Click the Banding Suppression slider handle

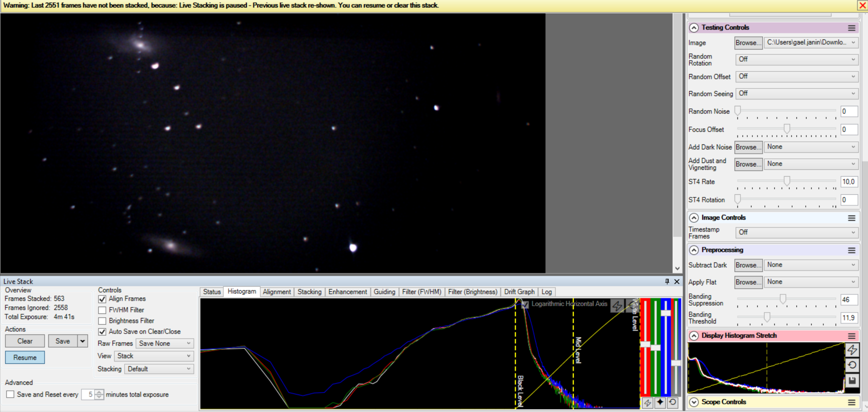tap(783, 299)
